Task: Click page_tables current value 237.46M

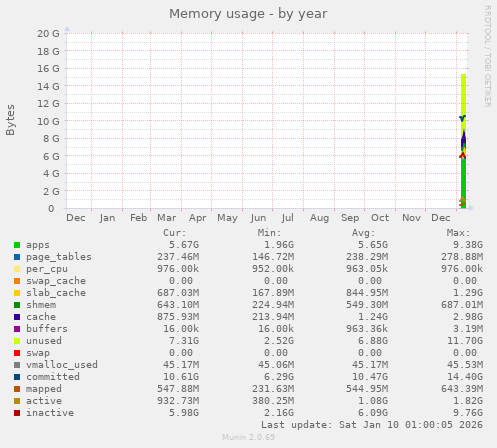Action: pos(178,257)
